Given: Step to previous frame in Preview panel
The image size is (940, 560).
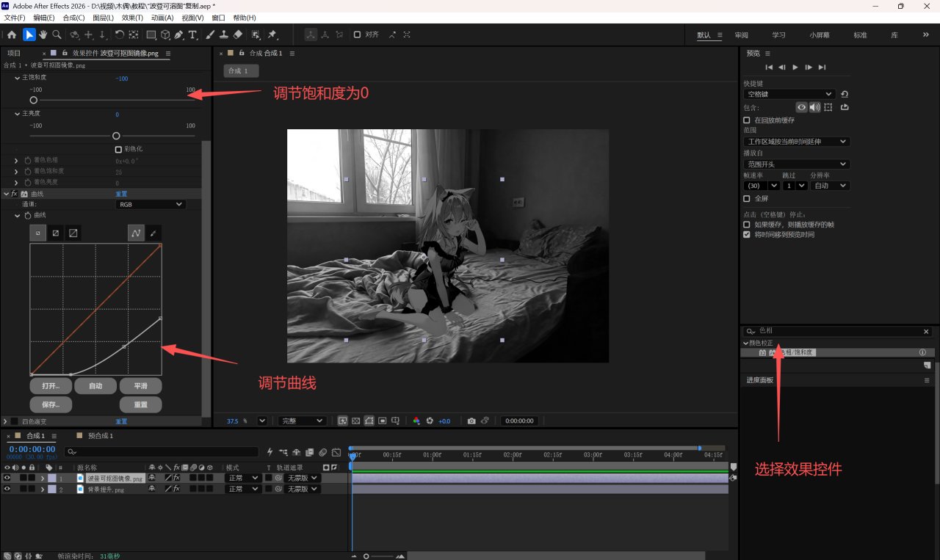Looking at the screenshot, I should point(782,68).
